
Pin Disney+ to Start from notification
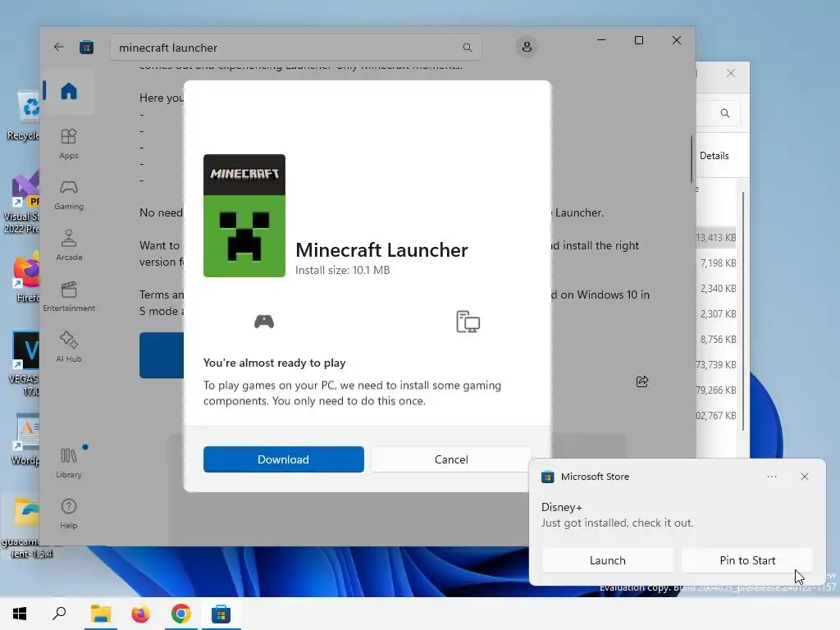(x=747, y=559)
